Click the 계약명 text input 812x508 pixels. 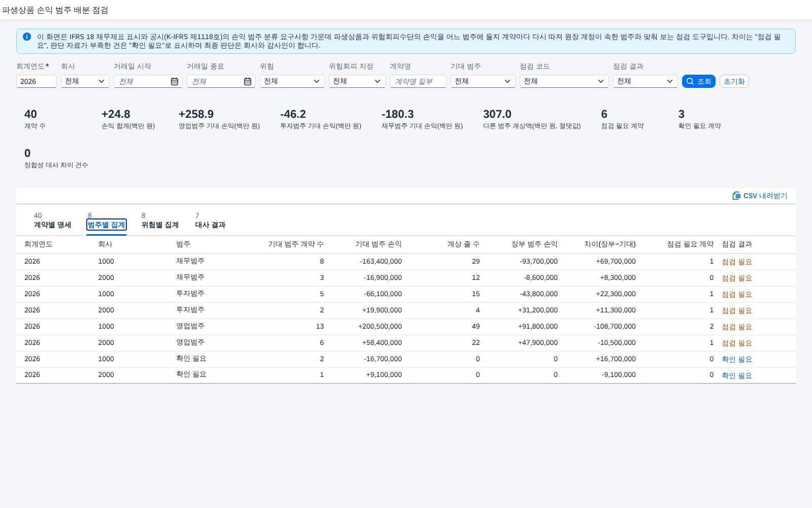pos(418,81)
